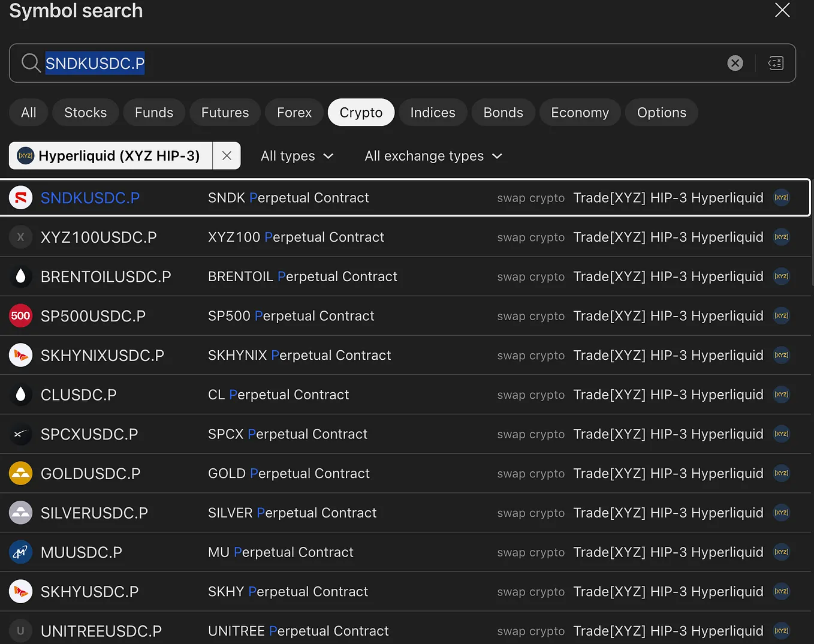814x644 pixels.
Task: Open the Hyperliquid (XYZ HIP-3) source selector
Action: pyautogui.click(x=111, y=156)
